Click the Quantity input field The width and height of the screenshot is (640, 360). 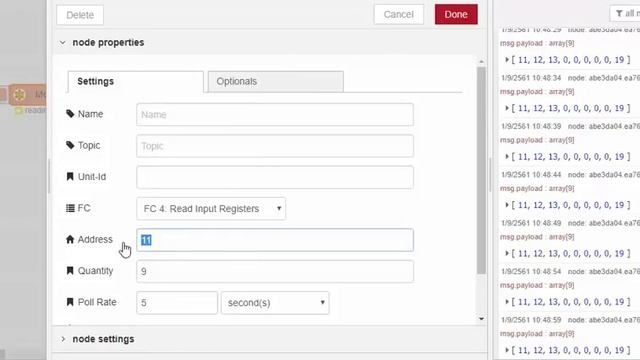click(275, 271)
